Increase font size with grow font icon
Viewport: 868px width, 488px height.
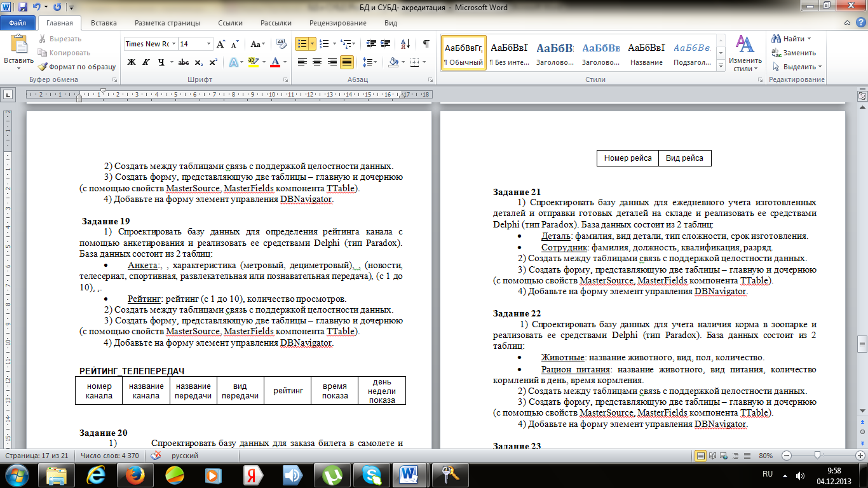click(221, 44)
